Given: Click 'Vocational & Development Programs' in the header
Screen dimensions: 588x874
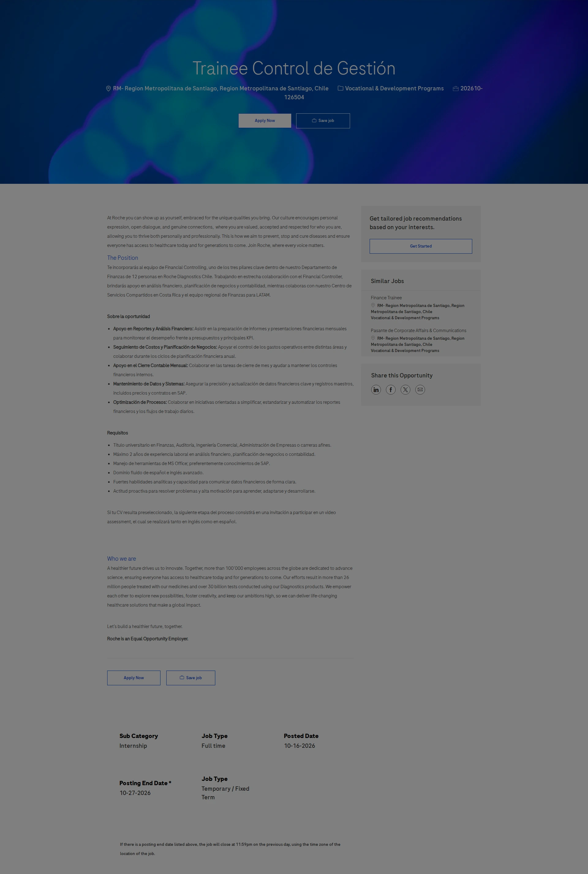Looking at the screenshot, I should click(x=394, y=89).
